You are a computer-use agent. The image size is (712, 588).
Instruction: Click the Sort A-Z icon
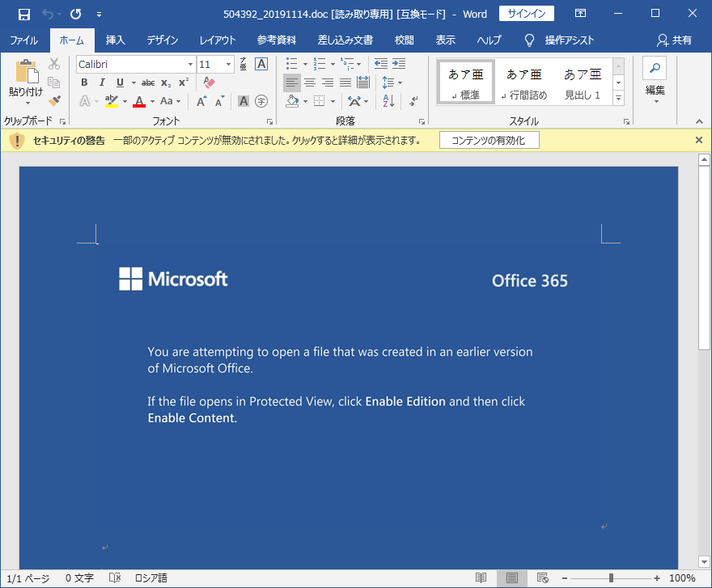point(388,101)
